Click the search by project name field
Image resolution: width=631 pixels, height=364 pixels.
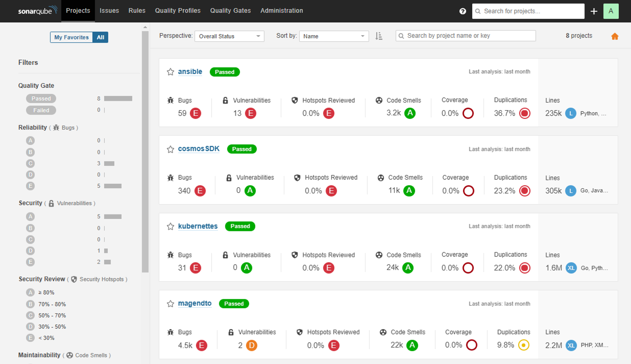pos(465,36)
